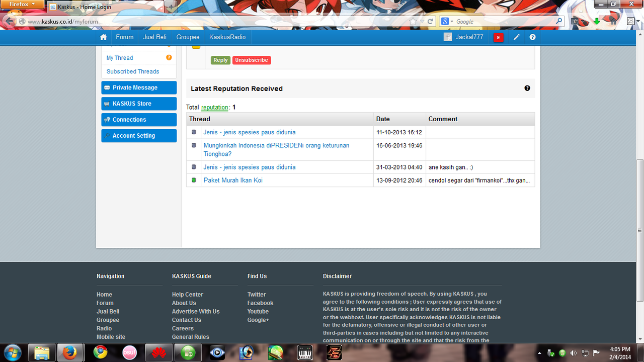Launch osu! from the taskbar

129,352
